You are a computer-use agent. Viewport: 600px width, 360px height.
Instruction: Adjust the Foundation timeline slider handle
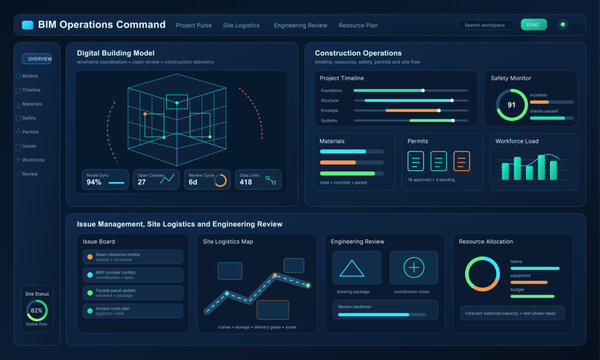[423, 91]
